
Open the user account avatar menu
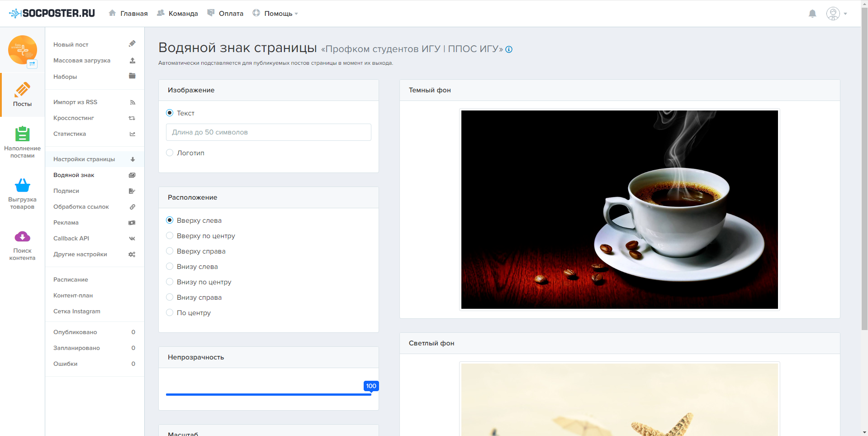836,14
